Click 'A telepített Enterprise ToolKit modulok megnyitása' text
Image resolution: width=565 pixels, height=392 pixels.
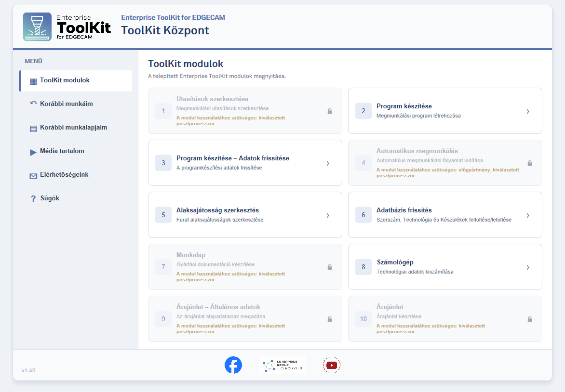(217, 76)
